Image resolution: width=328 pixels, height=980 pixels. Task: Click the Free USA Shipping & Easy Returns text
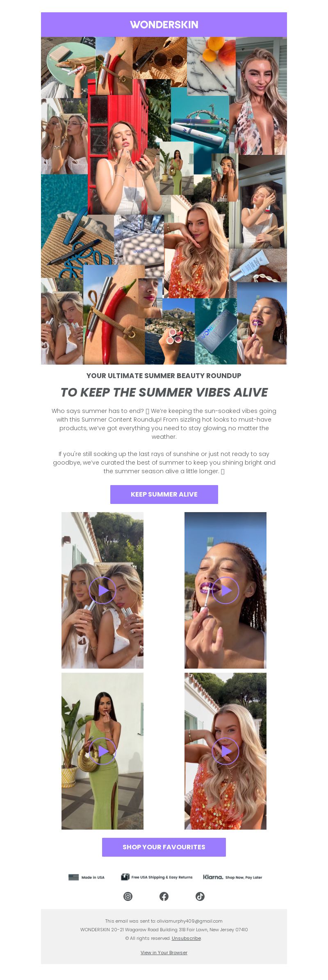pos(162,877)
